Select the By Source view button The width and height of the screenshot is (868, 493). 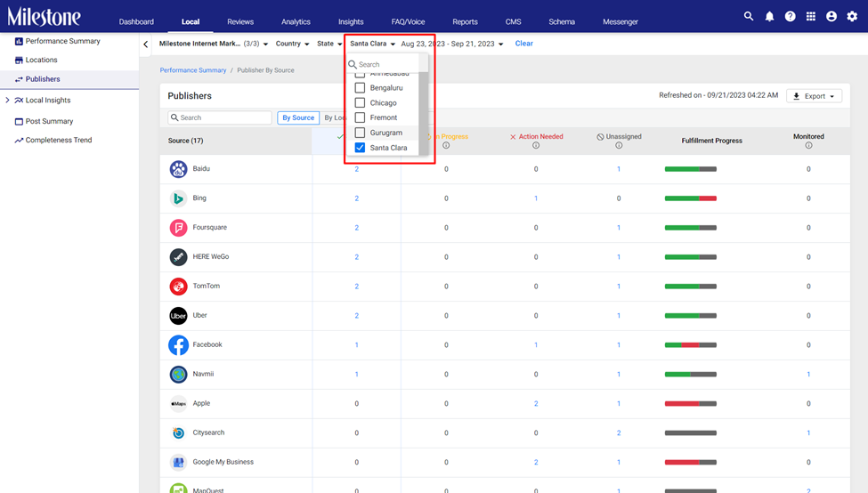click(x=298, y=117)
